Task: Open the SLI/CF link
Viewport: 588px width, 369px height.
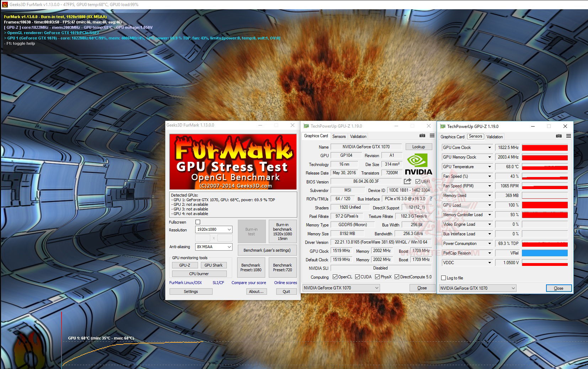Action: point(218,283)
